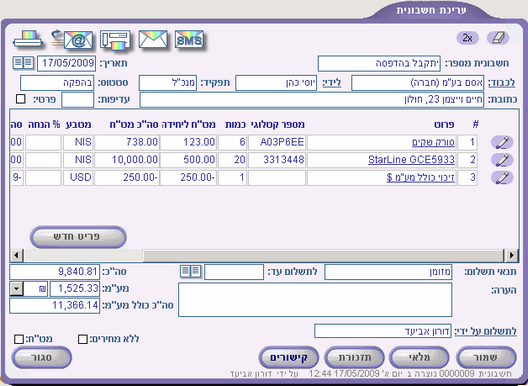
Task: Click the StarLine GCE5933 item link
Action: pyautogui.click(x=411, y=160)
